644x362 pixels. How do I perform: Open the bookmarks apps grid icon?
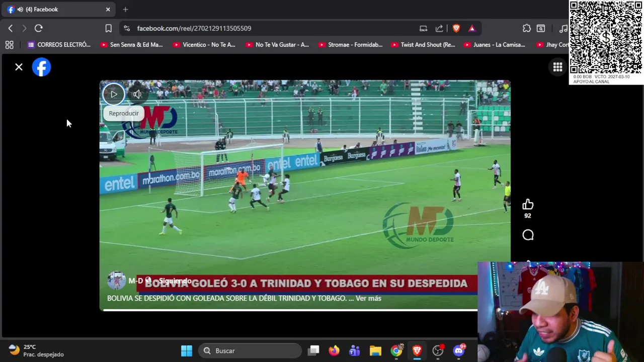9,45
